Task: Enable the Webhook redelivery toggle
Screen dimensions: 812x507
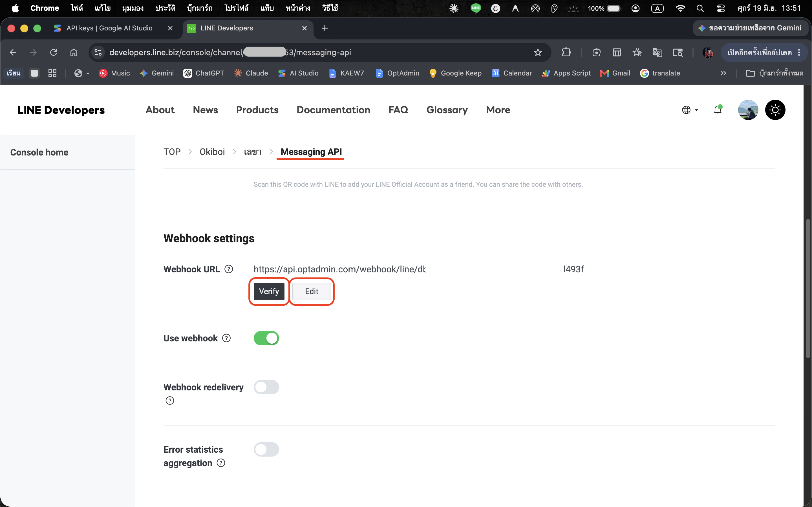Action: click(266, 387)
